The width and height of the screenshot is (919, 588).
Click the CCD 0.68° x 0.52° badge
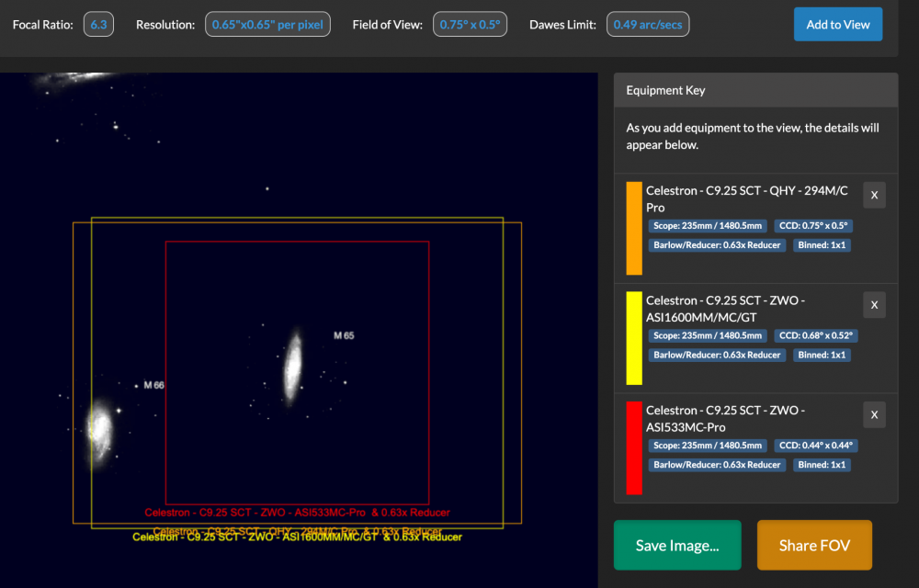point(816,335)
